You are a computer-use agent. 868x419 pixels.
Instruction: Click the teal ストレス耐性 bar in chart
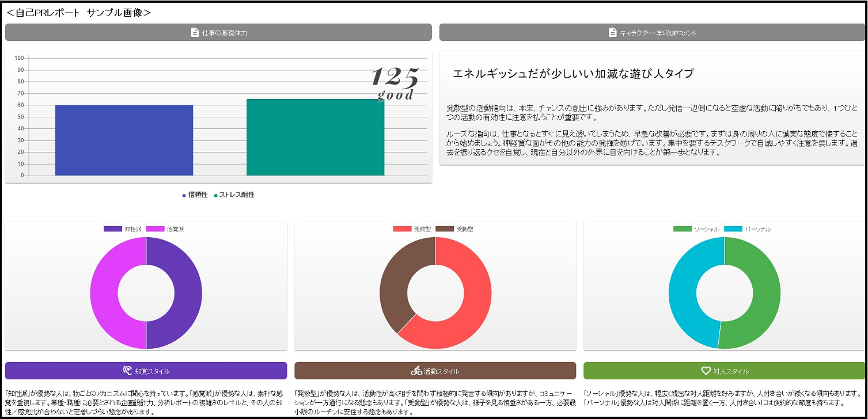[315, 137]
